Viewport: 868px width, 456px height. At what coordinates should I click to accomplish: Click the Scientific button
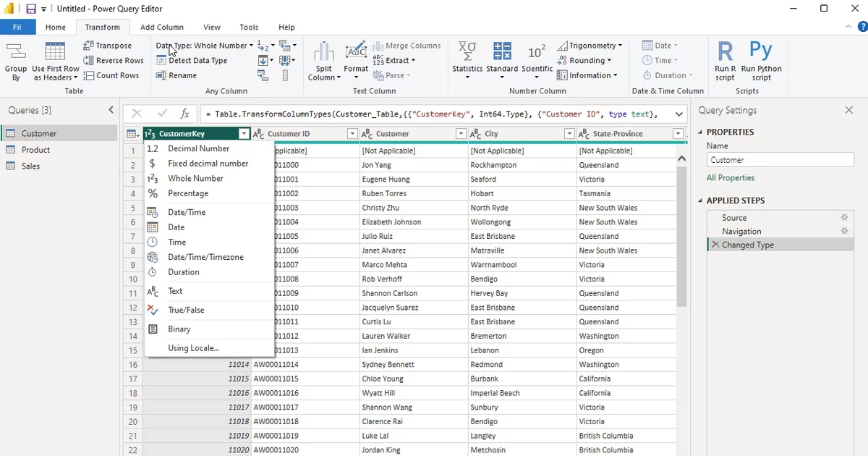(x=537, y=62)
